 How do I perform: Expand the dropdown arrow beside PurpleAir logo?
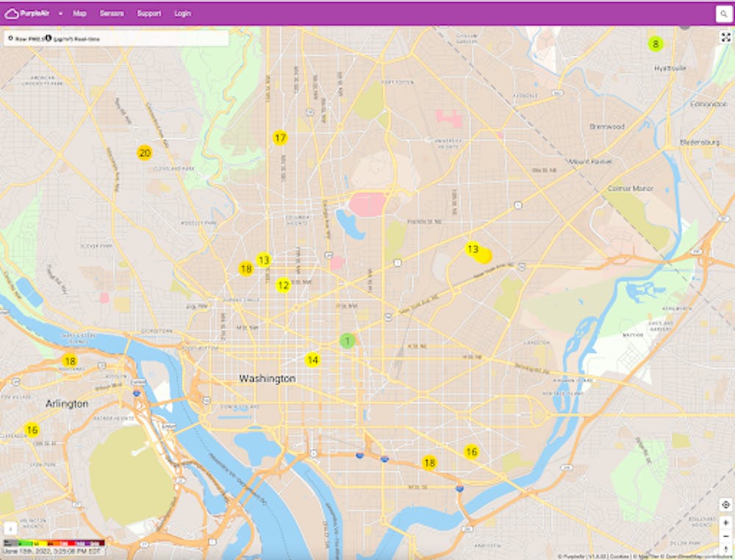click(60, 14)
